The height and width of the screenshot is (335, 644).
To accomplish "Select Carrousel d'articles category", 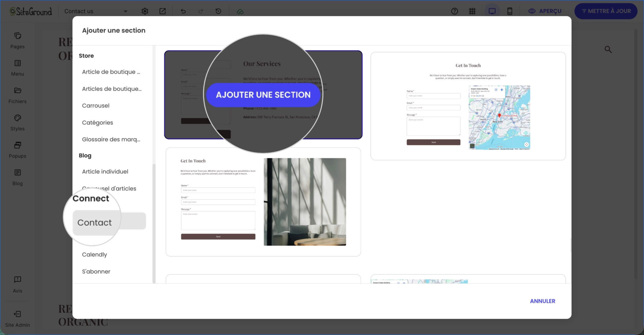I will (x=109, y=189).
